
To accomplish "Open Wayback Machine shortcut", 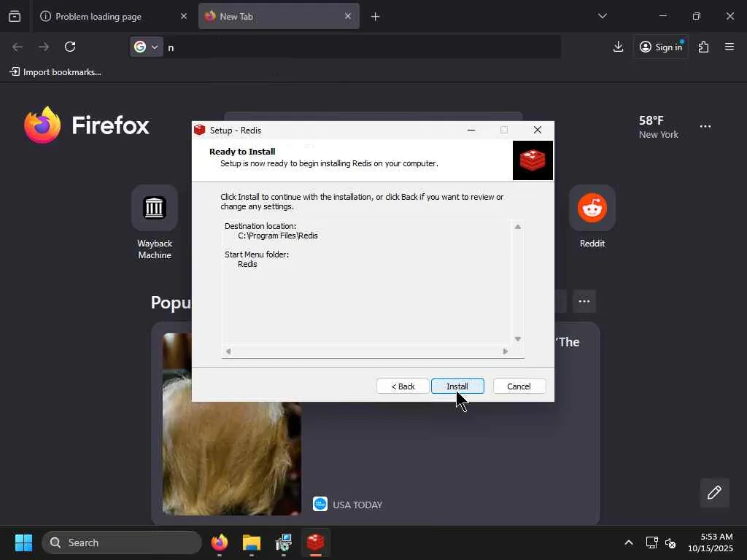I will pos(155,223).
